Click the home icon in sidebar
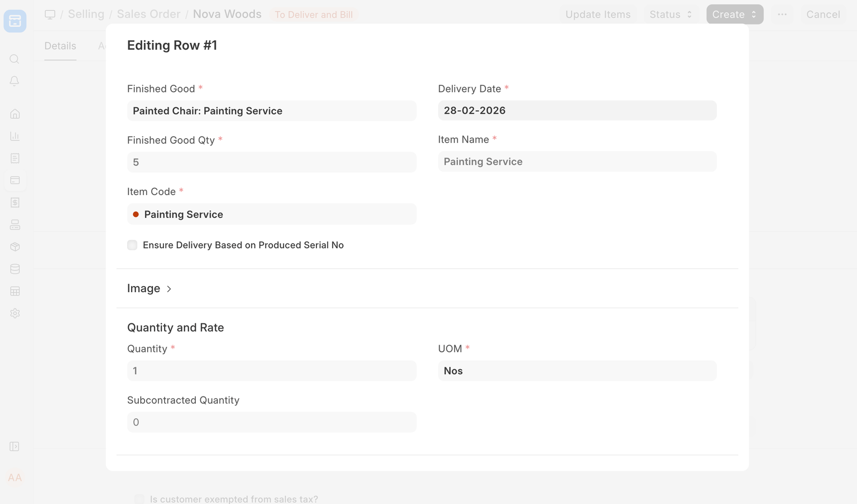 15,114
